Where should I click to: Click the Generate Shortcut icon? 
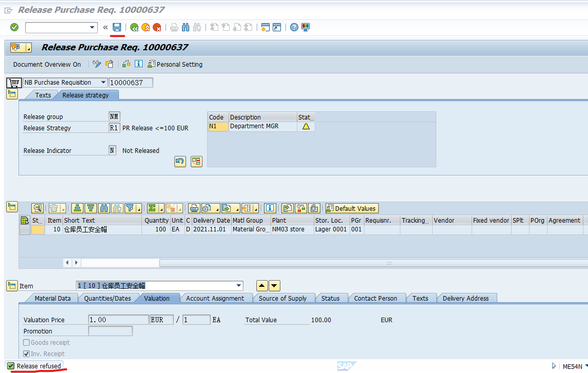[x=277, y=27]
